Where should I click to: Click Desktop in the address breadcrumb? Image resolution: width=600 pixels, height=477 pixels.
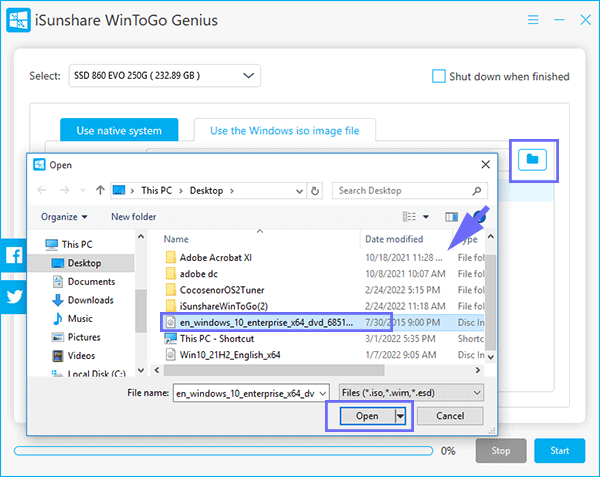point(206,190)
